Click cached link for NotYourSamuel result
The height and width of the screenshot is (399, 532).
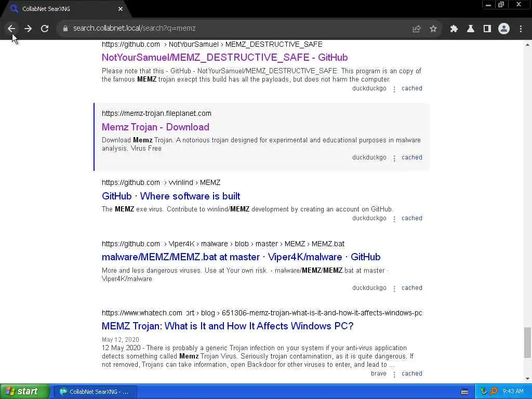click(412, 88)
